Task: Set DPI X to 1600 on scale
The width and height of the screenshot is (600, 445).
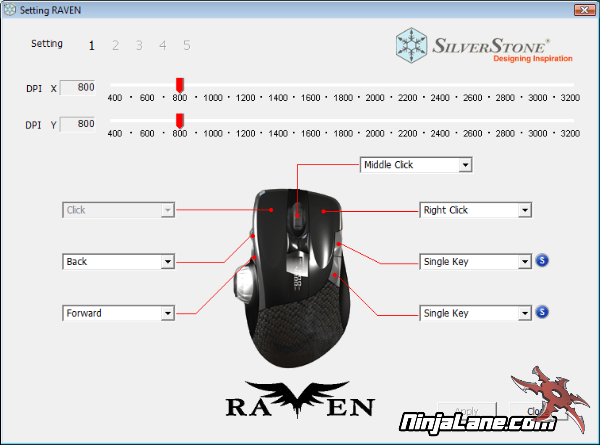Action: [x=310, y=98]
